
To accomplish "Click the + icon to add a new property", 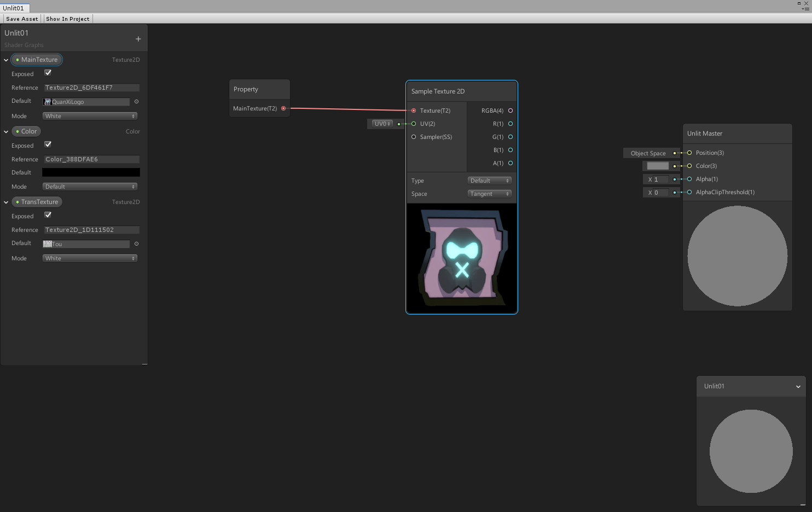I will (x=139, y=37).
